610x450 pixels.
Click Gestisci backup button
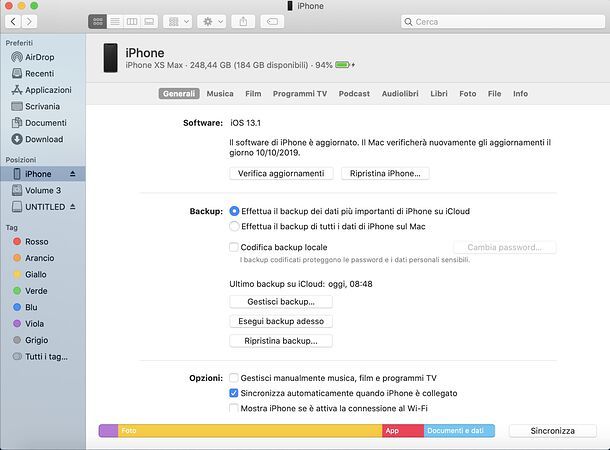[x=281, y=302]
